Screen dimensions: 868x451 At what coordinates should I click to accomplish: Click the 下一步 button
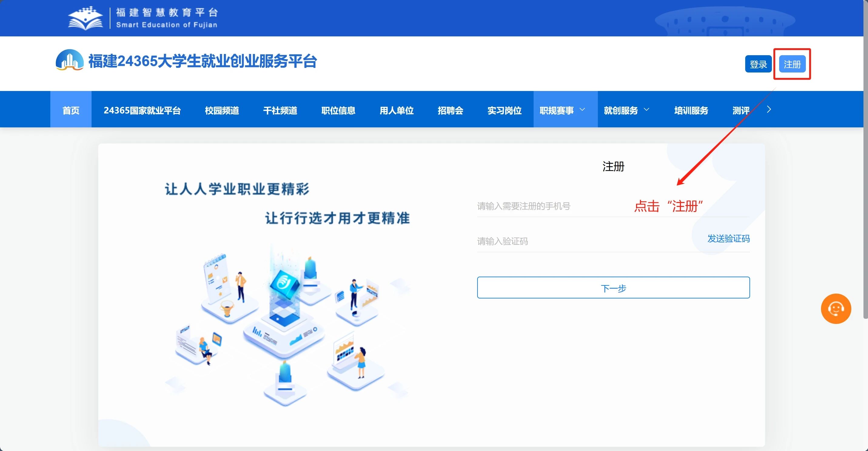pos(613,288)
